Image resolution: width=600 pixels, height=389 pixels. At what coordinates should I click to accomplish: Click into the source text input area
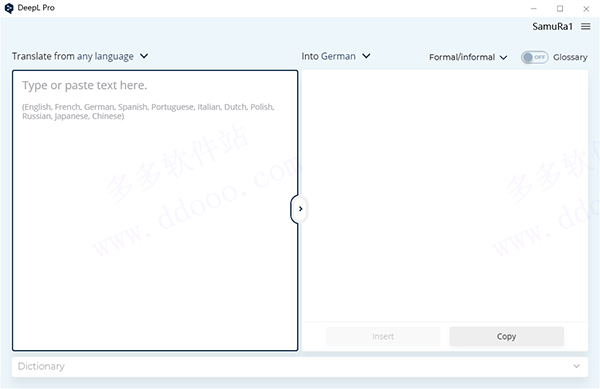pyautogui.click(x=155, y=210)
